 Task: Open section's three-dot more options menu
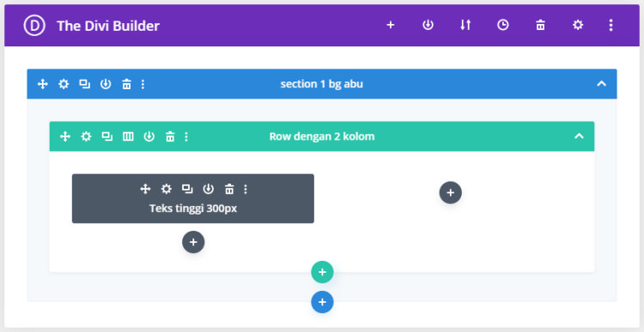point(143,84)
